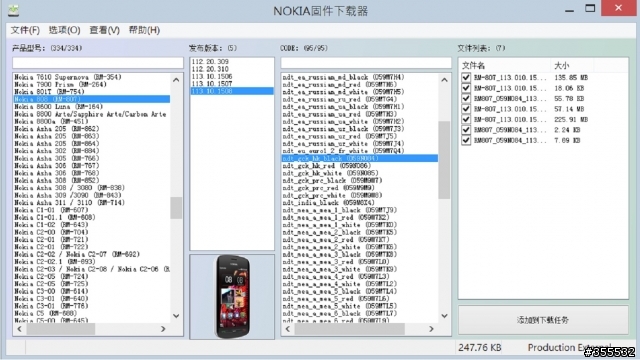This screenshot has width=640, height=360.
Task: Click CODE list scroll left arrow
Action: [288, 329]
